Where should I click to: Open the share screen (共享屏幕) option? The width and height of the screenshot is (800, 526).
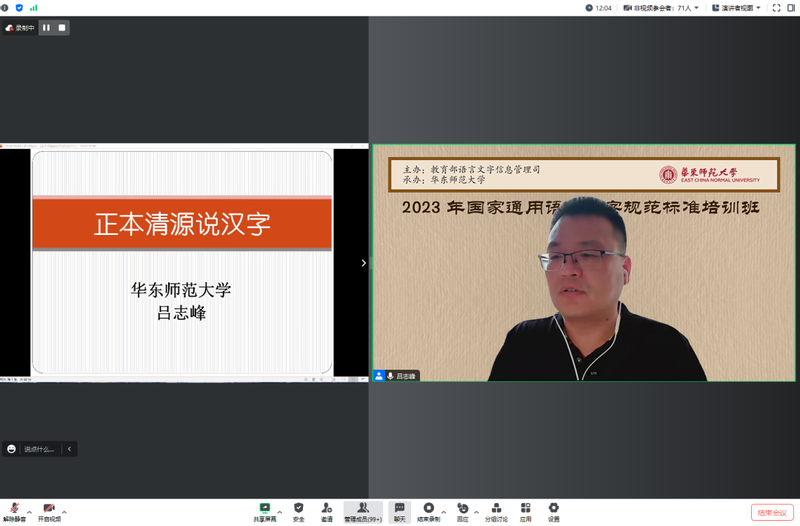[x=265, y=510]
